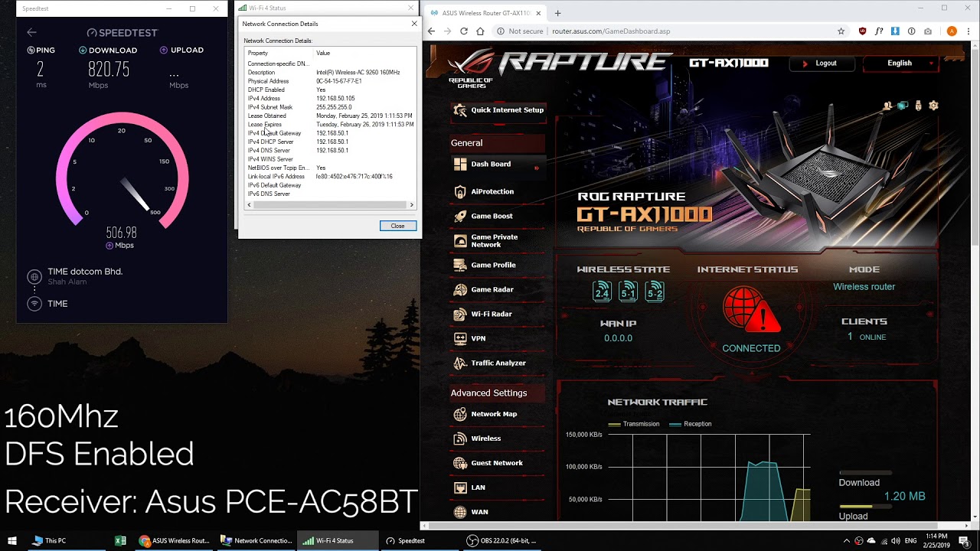This screenshot has height=551, width=980.
Task: Click the f? font finder extension icon
Action: tap(879, 31)
